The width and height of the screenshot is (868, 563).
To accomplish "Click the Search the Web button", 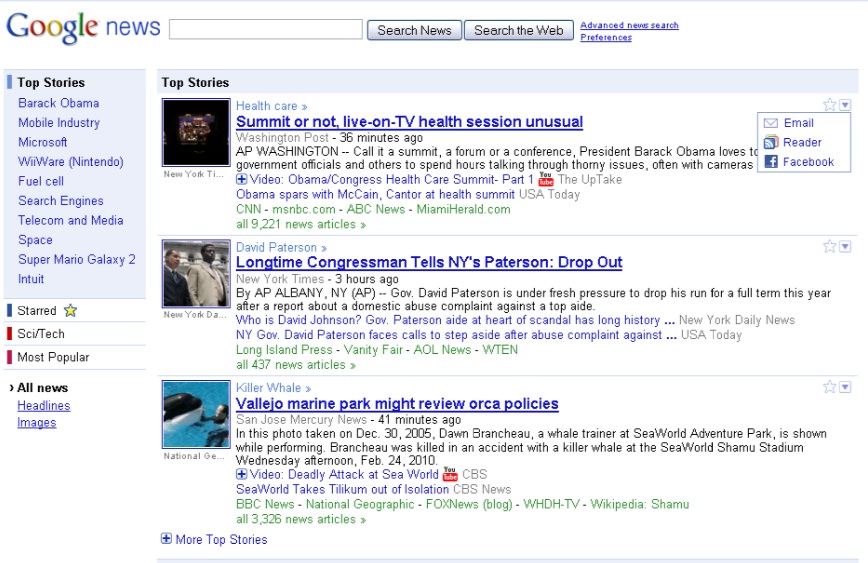I will (x=519, y=30).
